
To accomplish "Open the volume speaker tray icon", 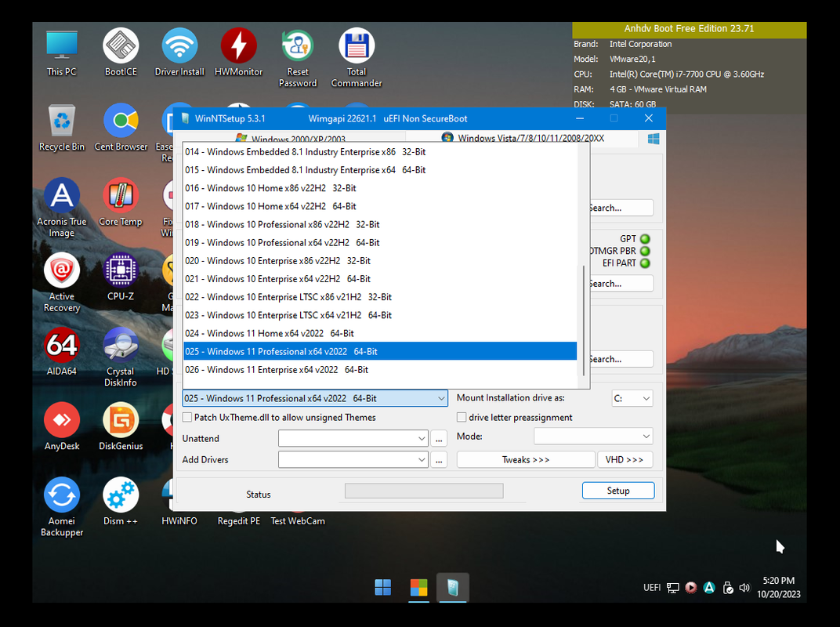I will 744,588.
